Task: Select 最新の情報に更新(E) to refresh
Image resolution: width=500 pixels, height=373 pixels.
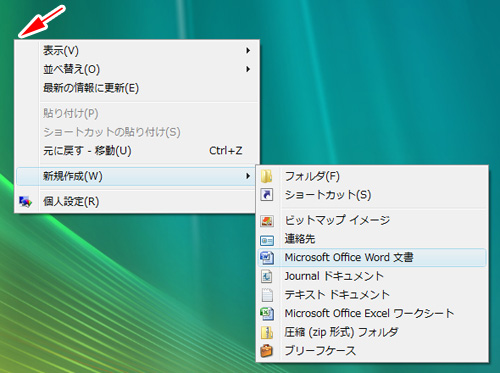Action: (137, 88)
